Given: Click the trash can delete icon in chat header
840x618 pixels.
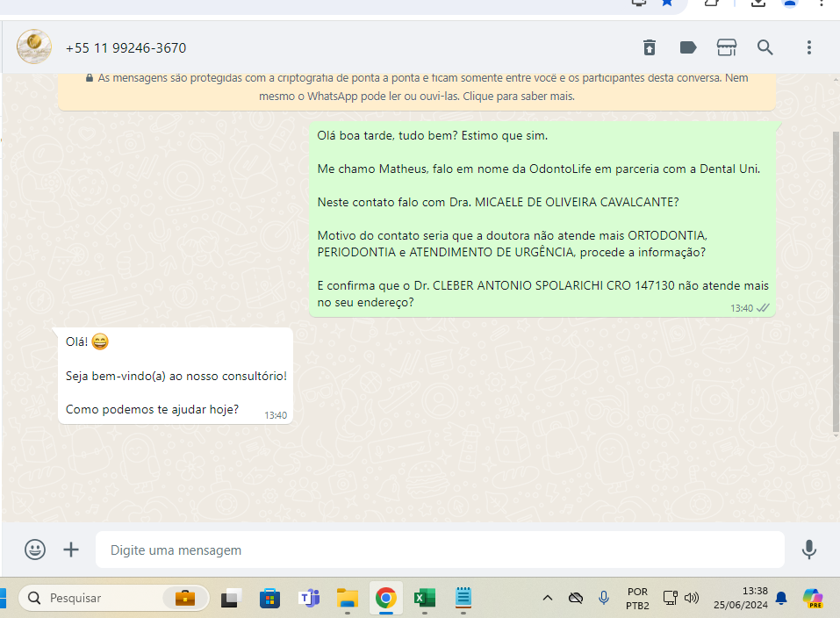Looking at the screenshot, I should pos(650,47).
